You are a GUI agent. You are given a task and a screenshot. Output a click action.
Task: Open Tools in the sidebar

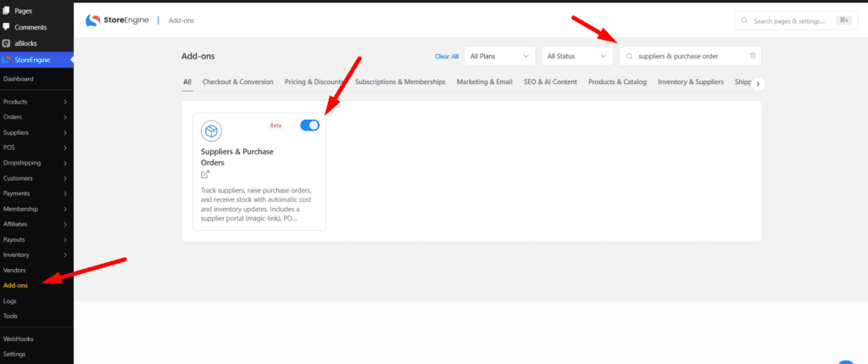pyautogui.click(x=10, y=316)
